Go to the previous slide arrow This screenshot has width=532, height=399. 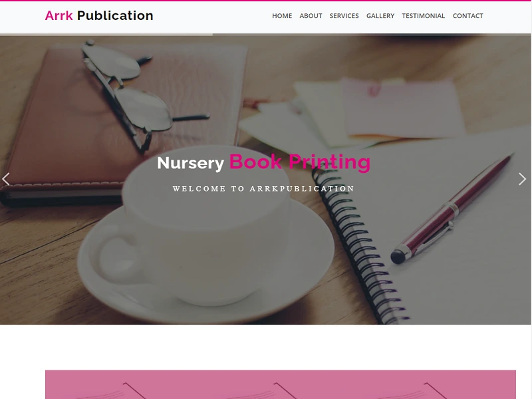click(x=6, y=179)
